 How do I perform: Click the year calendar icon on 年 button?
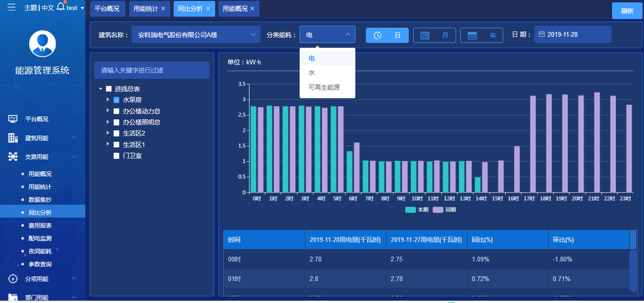[472, 35]
